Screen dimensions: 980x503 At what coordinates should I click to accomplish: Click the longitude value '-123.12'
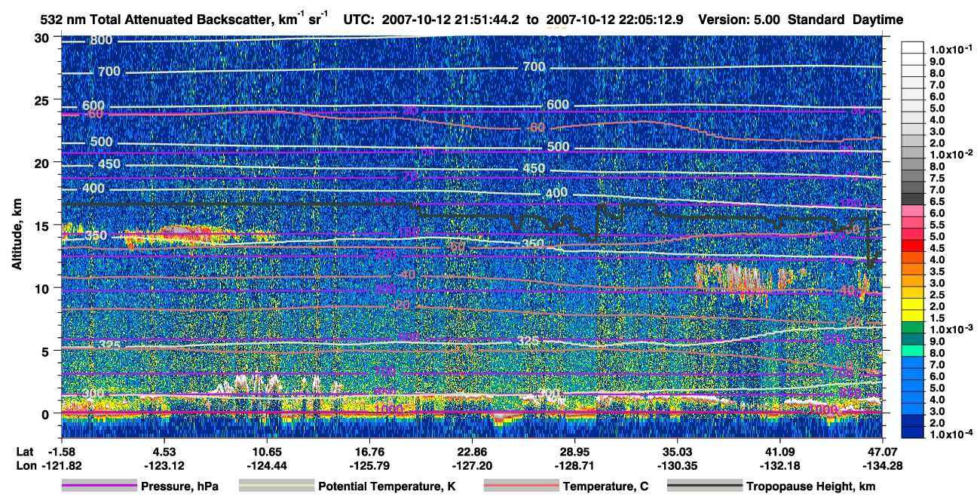tap(164, 465)
